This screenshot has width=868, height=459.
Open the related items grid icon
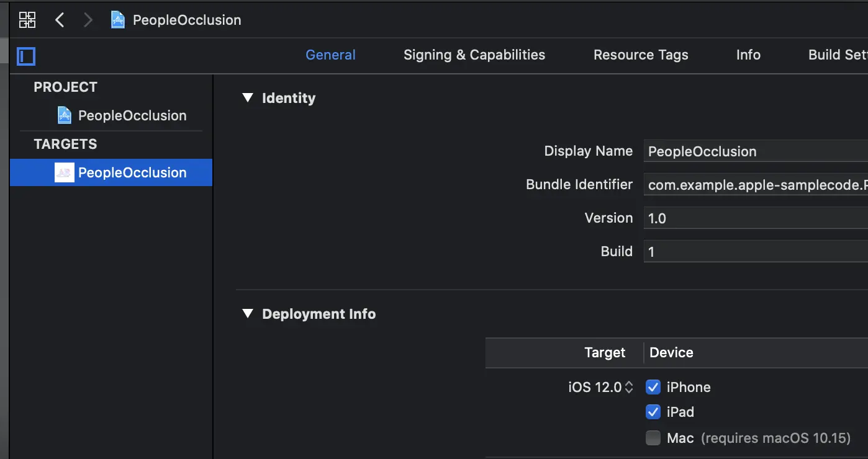pyautogui.click(x=27, y=20)
